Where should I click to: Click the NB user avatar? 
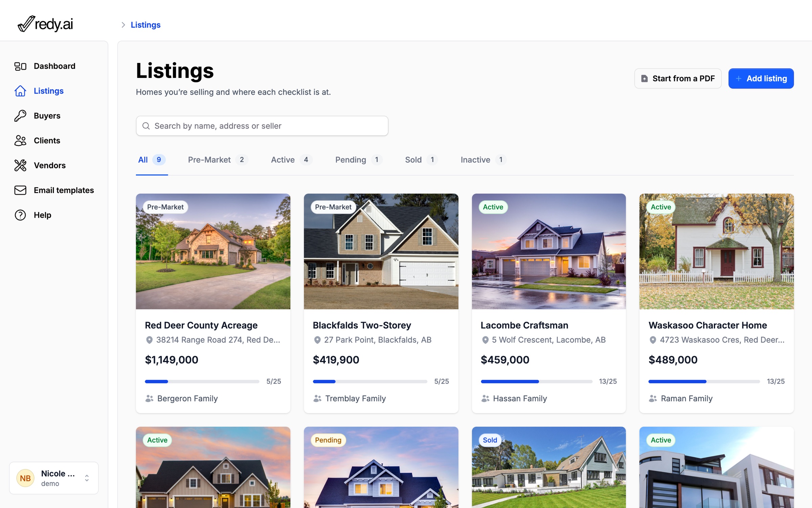(x=25, y=478)
